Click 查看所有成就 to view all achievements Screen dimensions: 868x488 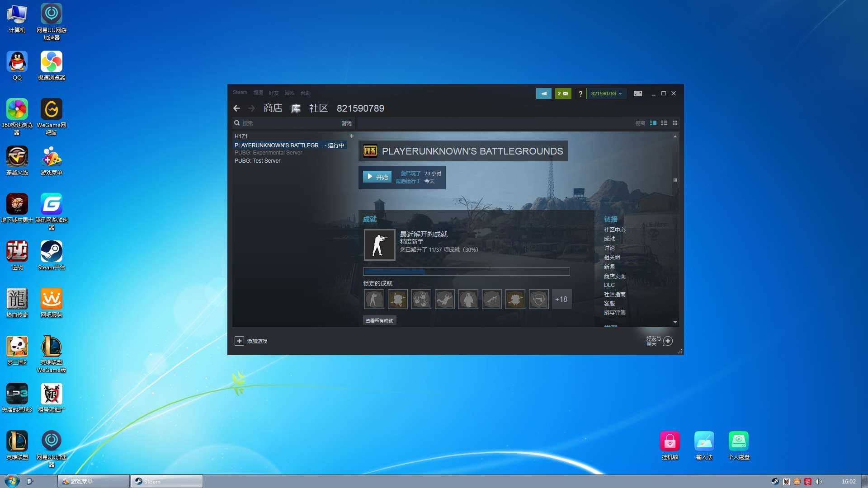[x=379, y=320]
